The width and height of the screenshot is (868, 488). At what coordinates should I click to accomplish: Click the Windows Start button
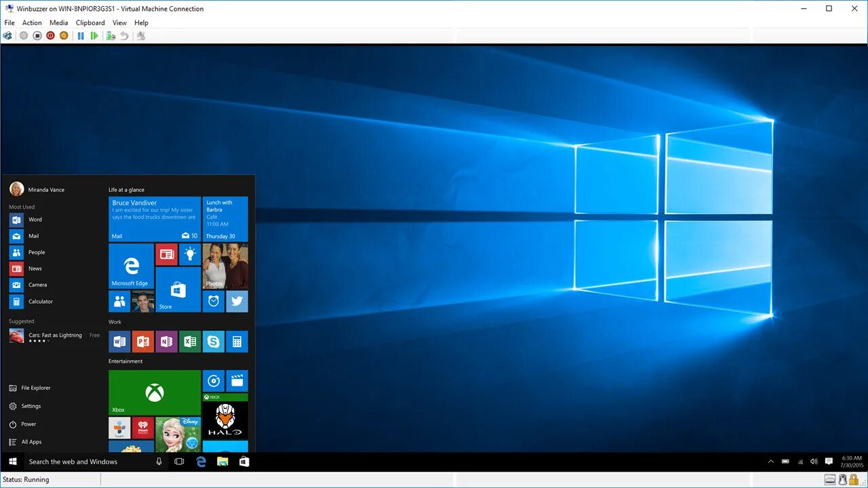tap(12, 462)
